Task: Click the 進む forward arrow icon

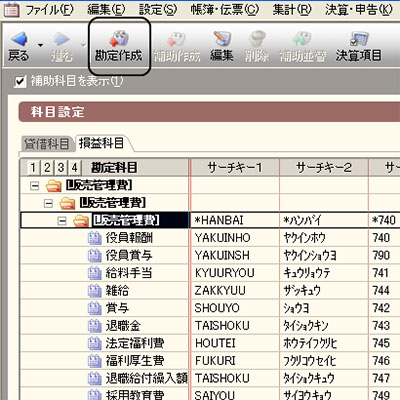Action: click(x=61, y=39)
